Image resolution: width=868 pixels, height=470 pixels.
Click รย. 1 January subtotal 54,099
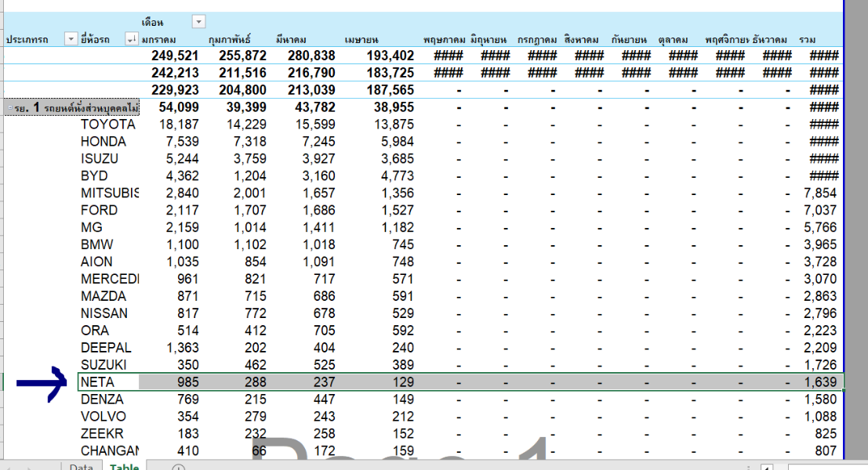point(179,107)
